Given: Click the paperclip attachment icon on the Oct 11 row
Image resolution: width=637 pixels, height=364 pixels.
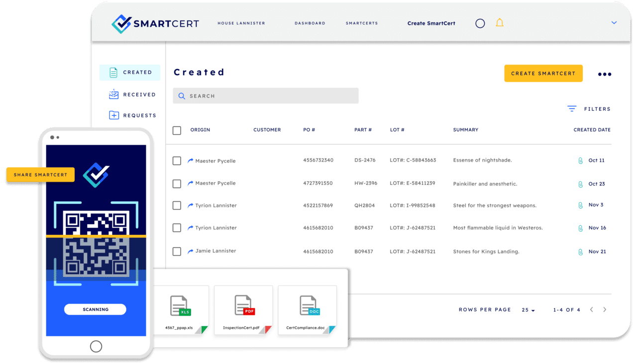Looking at the screenshot, I should [x=580, y=160].
